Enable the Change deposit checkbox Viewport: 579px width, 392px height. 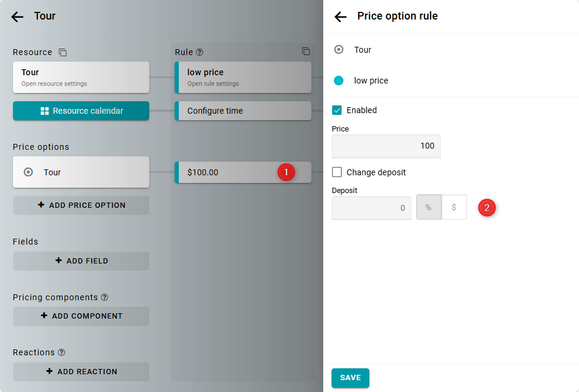coord(337,172)
